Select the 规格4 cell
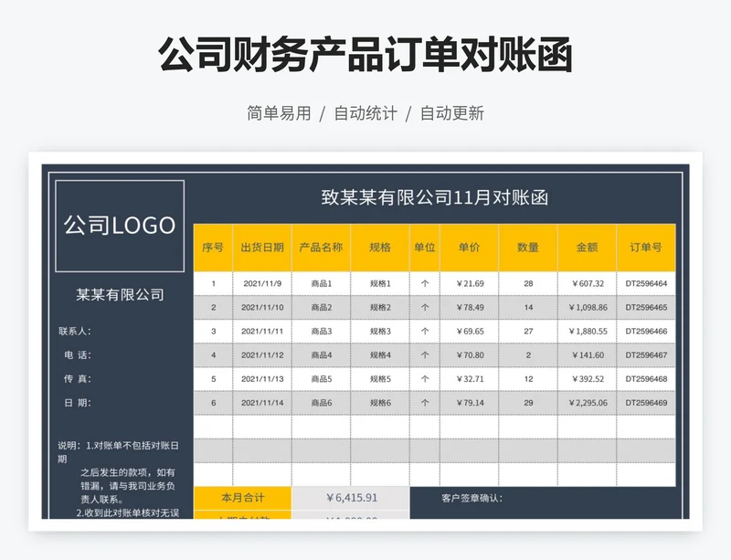731x560 pixels. pyautogui.click(x=380, y=354)
